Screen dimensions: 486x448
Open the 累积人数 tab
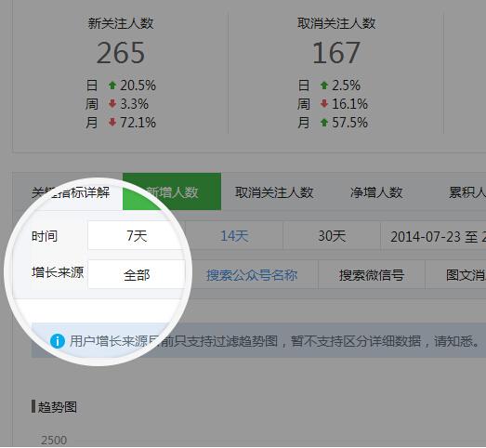pyautogui.click(x=466, y=192)
